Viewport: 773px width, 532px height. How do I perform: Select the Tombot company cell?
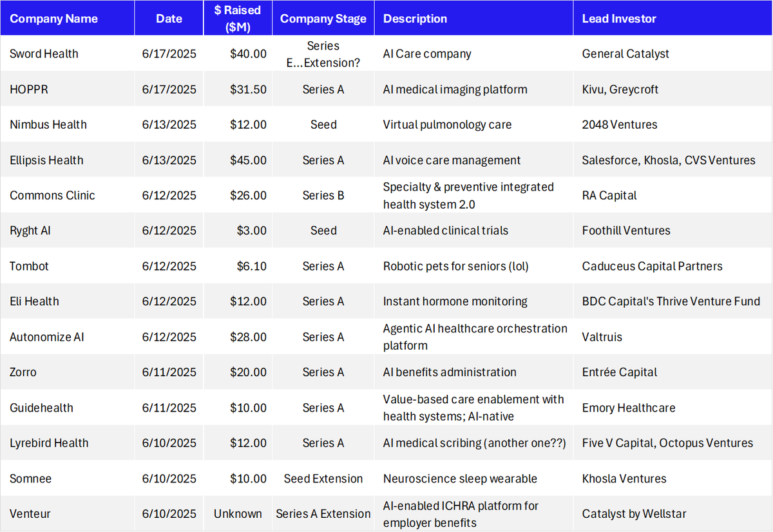coord(67,266)
